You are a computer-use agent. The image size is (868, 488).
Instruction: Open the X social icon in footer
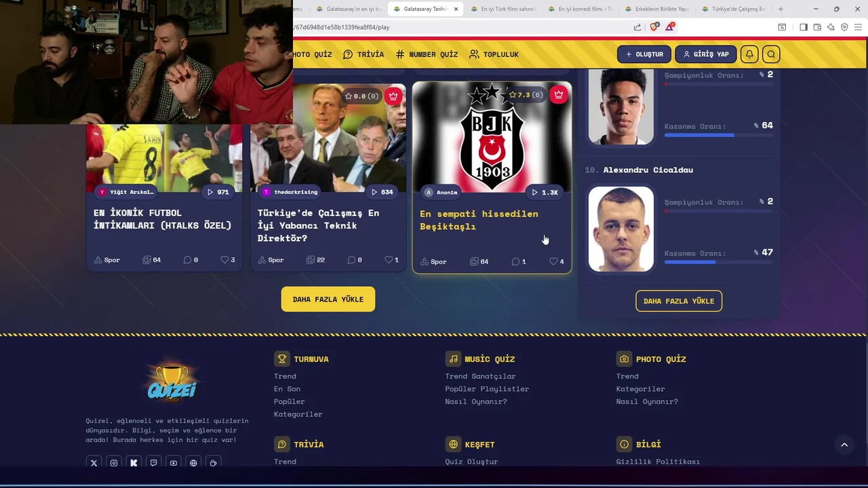94,463
